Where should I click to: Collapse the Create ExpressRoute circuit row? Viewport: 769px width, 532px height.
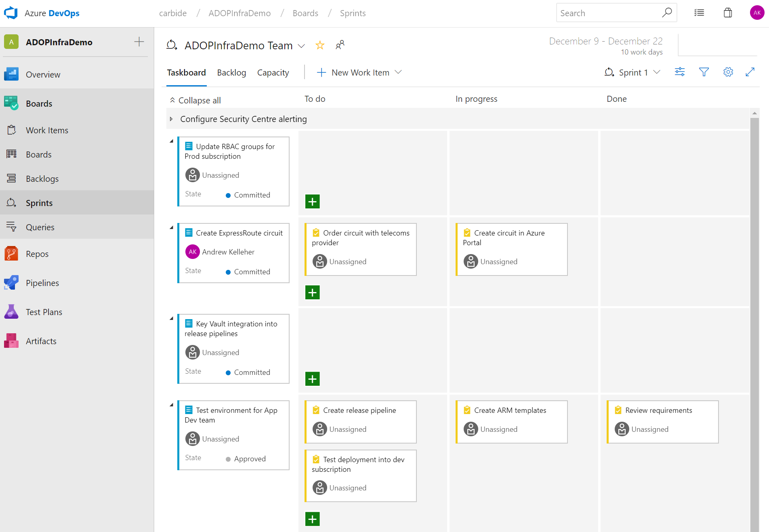point(171,227)
